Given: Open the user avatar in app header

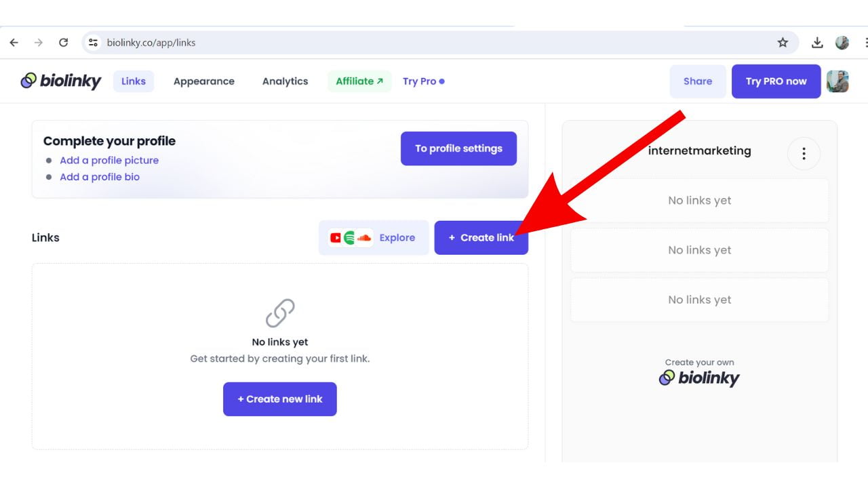Looking at the screenshot, I should (x=837, y=81).
